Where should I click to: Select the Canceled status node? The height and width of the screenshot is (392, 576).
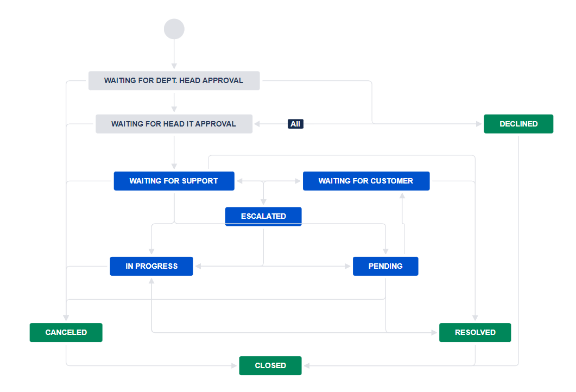tap(66, 332)
